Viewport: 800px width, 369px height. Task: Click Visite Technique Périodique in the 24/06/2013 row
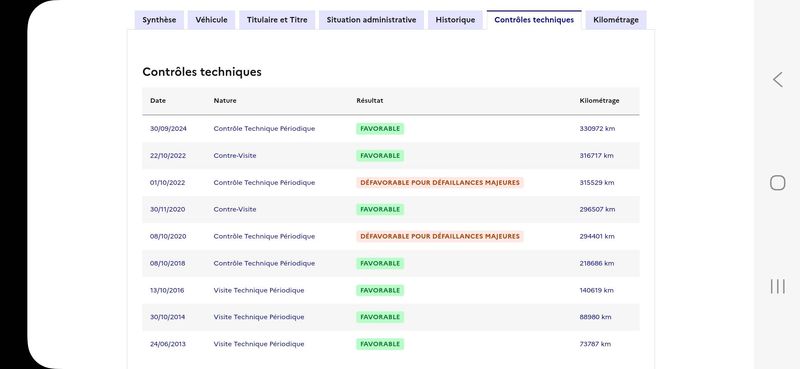click(259, 344)
